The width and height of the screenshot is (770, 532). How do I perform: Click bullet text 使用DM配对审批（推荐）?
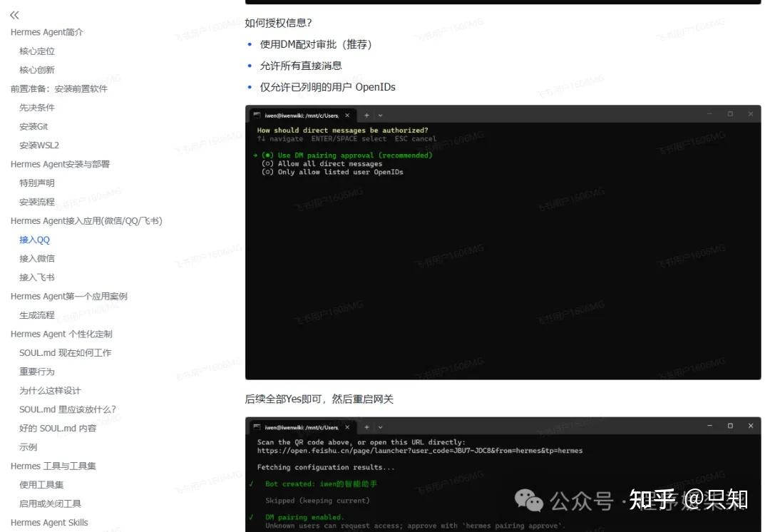pos(316,45)
